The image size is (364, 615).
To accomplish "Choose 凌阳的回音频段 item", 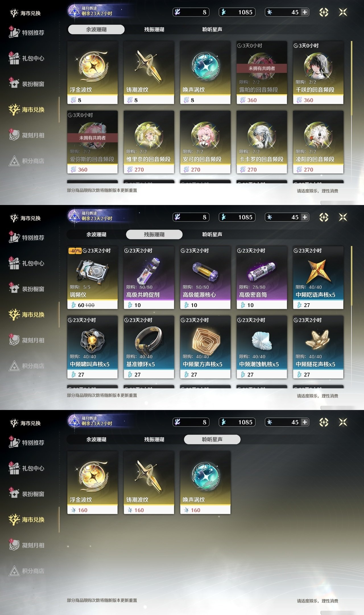I will click(x=318, y=142).
